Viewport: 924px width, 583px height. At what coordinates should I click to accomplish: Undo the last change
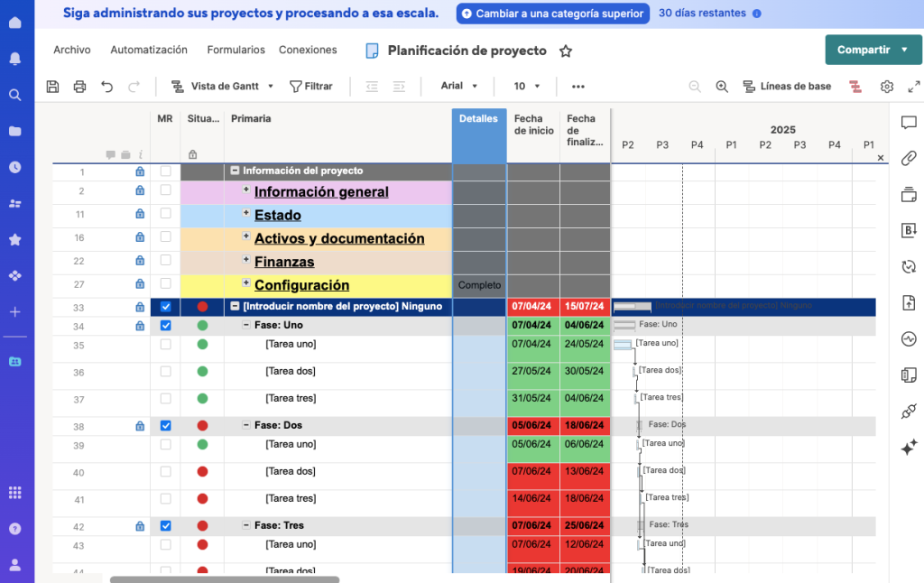[106, 86]
